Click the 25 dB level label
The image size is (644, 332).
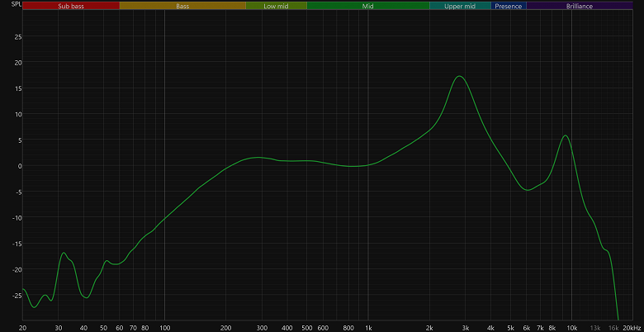18,36
